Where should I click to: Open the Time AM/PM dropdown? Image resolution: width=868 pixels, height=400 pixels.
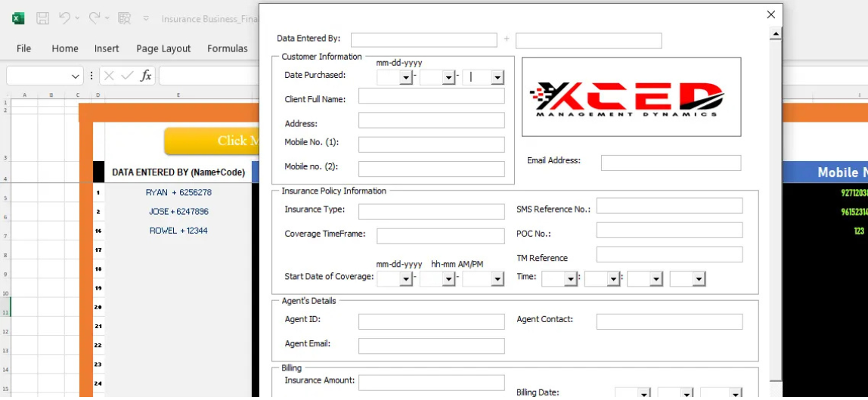click(x=699, y=279)
